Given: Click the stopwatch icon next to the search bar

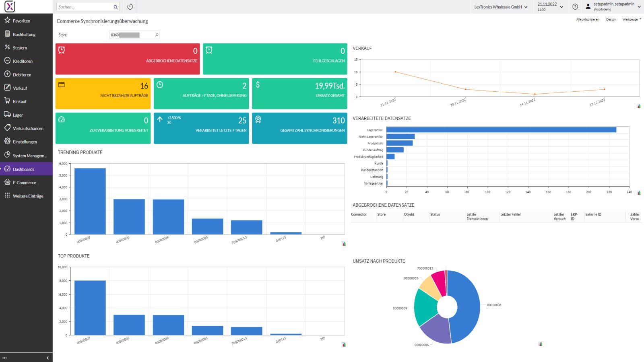Looking at the screenshot, I should pos(130,7).
